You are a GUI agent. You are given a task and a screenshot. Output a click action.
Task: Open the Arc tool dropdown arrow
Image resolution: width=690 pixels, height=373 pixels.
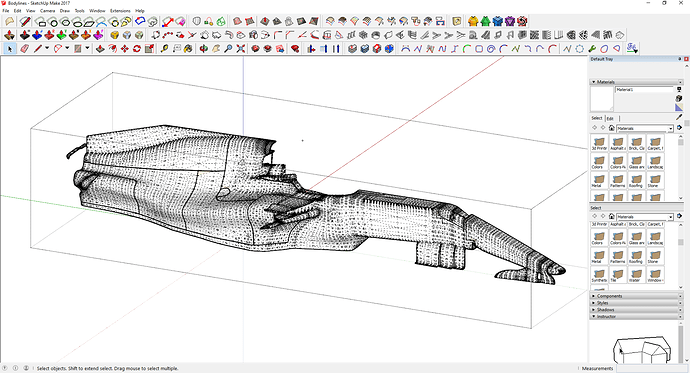point(67,48)
